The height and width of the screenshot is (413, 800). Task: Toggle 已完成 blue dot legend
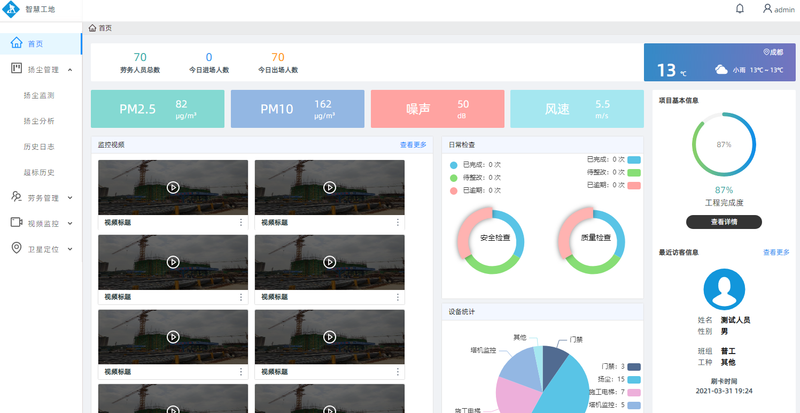tap(454, 165)
